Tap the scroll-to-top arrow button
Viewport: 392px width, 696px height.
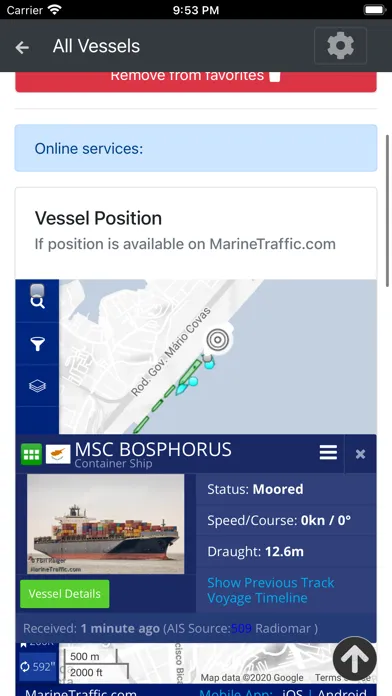355,659
